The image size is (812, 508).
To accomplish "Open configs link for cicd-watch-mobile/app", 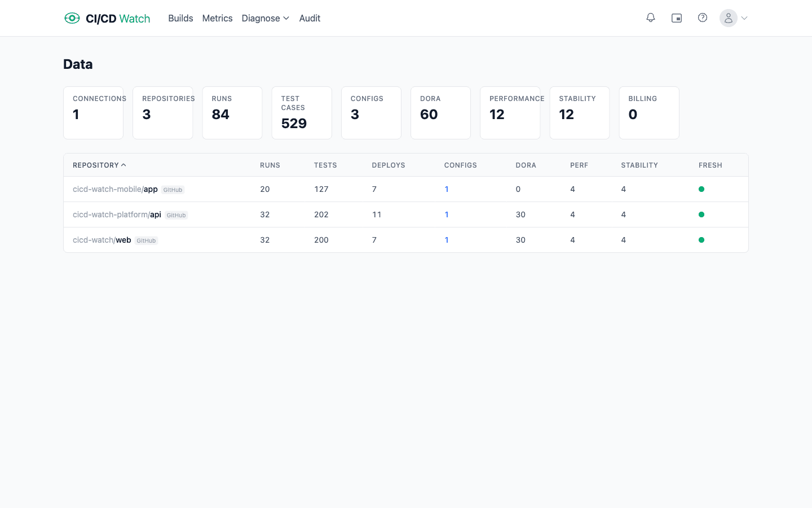I will 447,189.
